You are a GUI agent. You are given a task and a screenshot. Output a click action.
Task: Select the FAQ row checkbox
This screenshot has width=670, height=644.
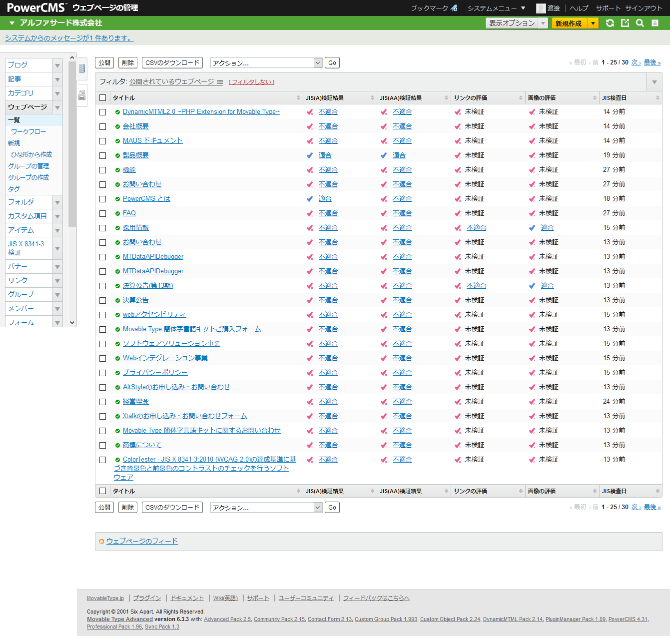pos(103,214)
